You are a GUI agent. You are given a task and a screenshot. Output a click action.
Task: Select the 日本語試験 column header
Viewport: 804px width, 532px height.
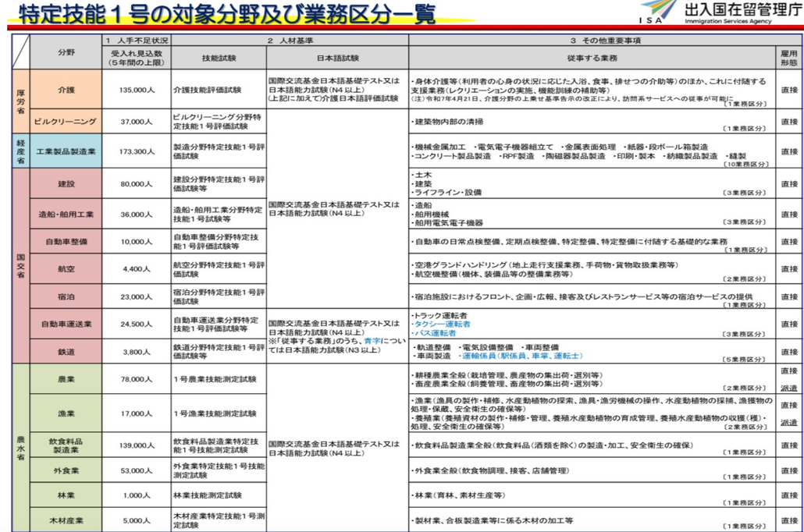click(337, 58)
